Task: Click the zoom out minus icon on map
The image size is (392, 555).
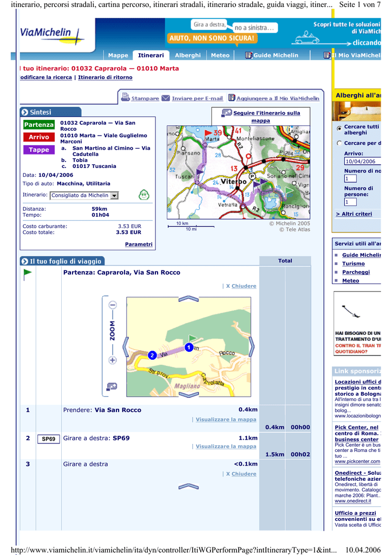Action: [x=113, y=305]
